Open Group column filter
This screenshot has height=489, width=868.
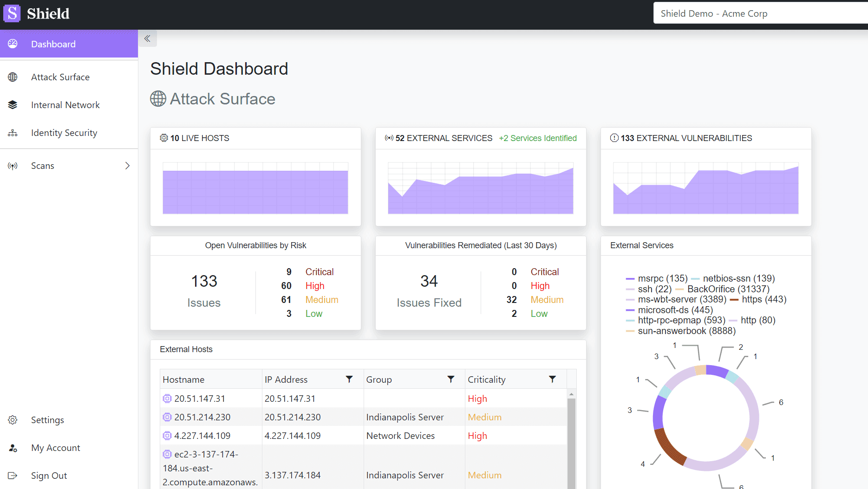coord(450,380)
